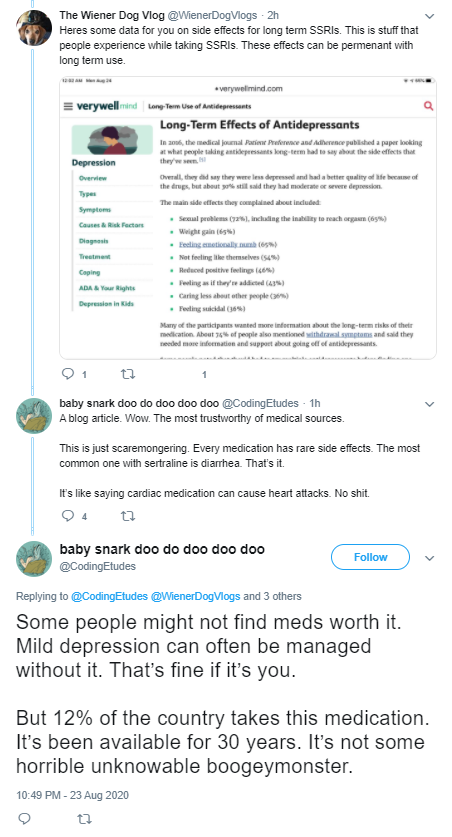Viewport: 452px width, 837px height.
Task: Open @WienerDogVlogs link in Replying to
Action: point(195,596)
